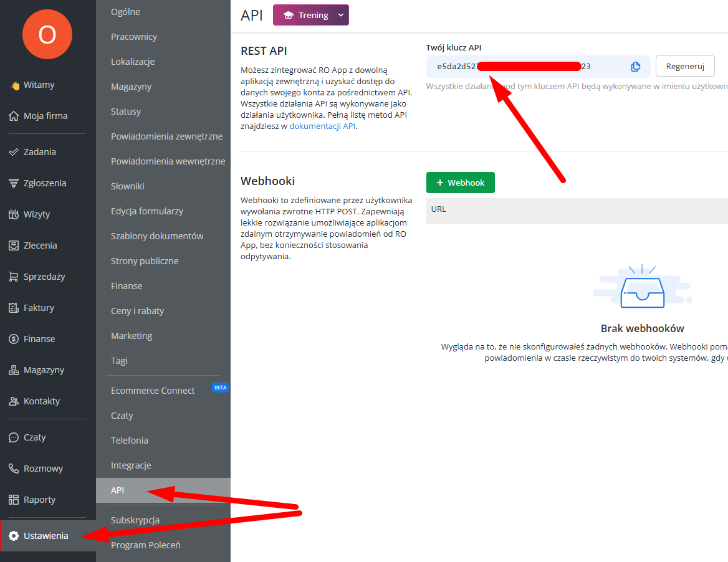The height and width of the screenshot is (562, 728).
Task: Open Integracje settings section
Action: [x=131, y=465]
